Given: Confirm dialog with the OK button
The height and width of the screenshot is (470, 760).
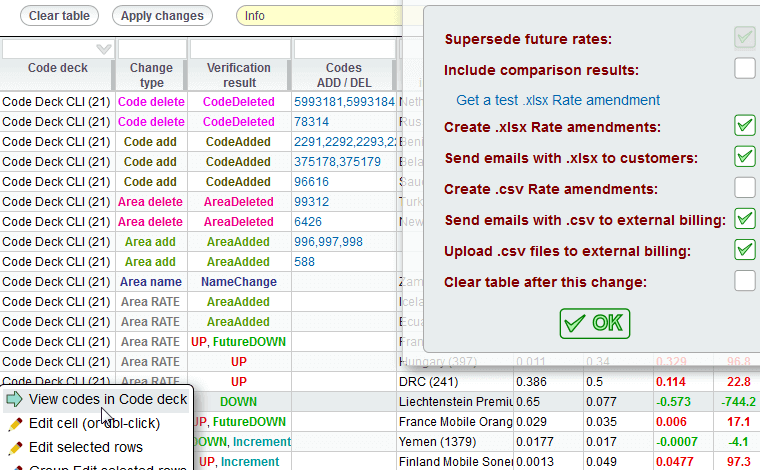Looking at the screenshot, I should (595, 323).
